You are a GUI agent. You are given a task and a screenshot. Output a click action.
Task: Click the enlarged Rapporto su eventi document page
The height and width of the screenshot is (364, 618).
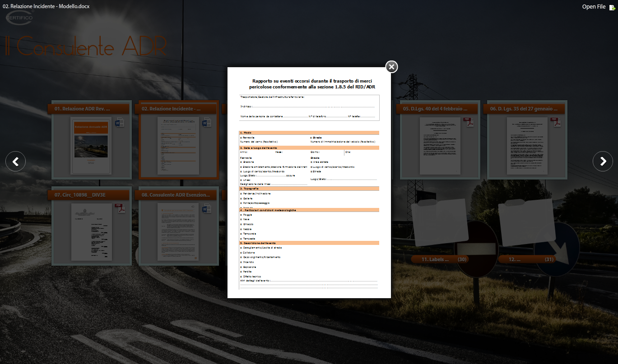(309, 182)
